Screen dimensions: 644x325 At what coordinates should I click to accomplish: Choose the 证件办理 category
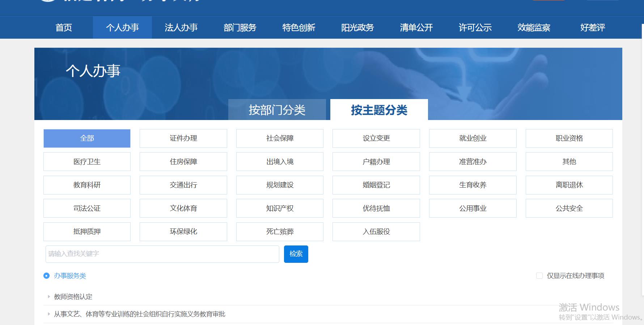click(183, 138)
